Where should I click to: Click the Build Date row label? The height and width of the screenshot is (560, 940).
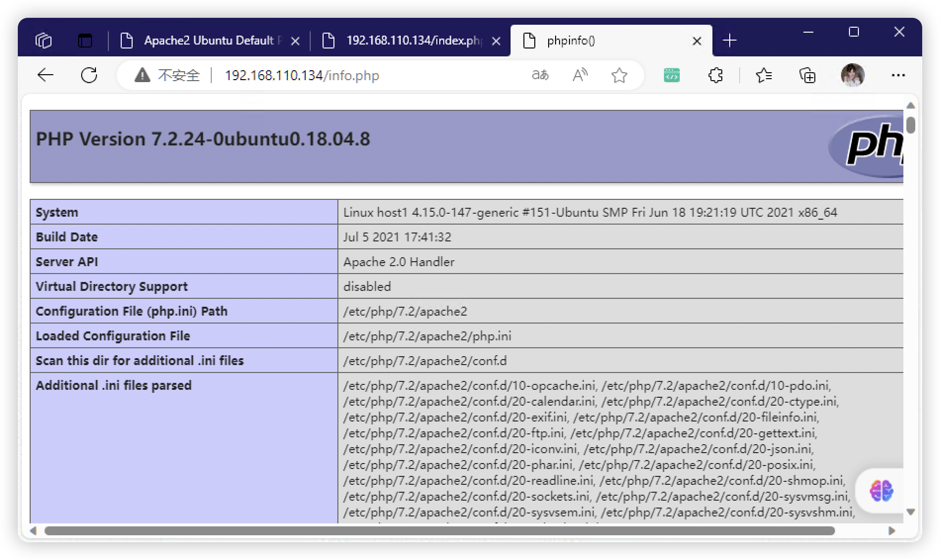(x=67, y=237)
